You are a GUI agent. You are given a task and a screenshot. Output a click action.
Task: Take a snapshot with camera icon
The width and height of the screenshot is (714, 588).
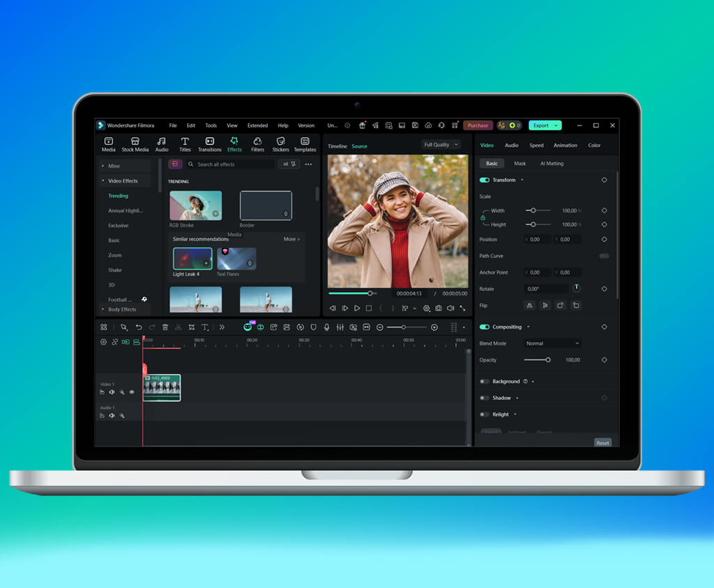pos(438,308)
